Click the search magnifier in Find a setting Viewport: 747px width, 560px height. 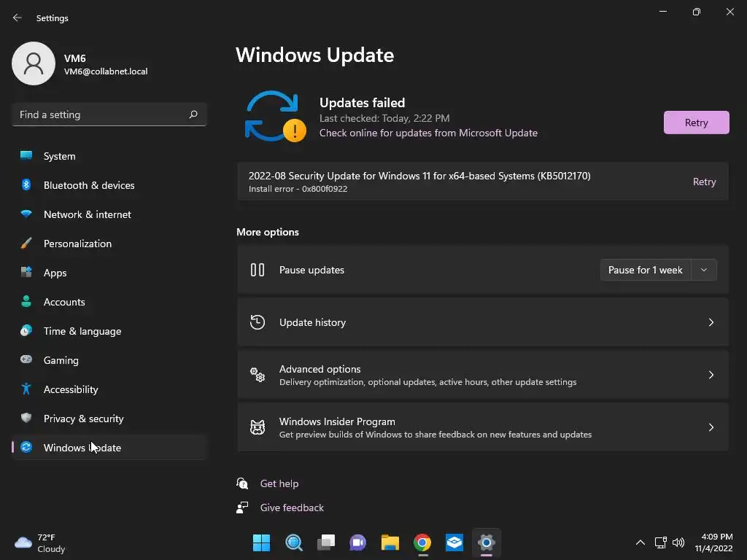pos(193,114)
